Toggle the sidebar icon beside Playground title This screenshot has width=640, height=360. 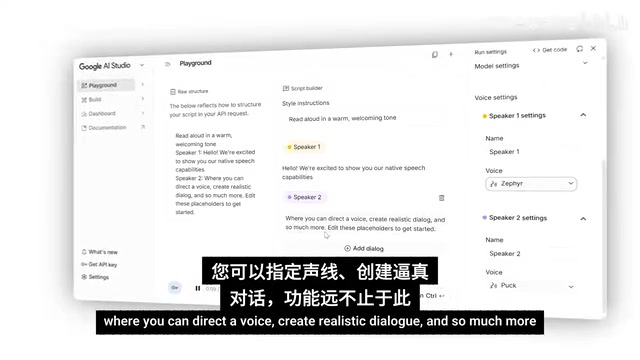(167, 64)
